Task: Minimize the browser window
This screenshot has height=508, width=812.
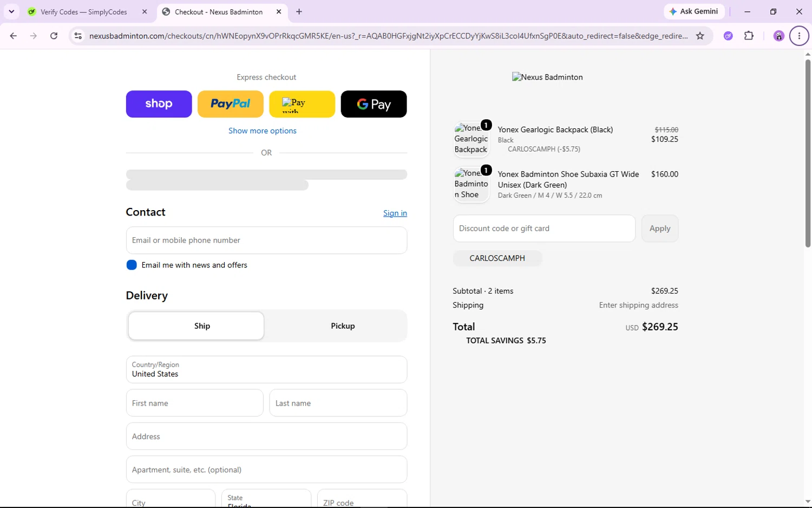Action: tap(747, 11)
